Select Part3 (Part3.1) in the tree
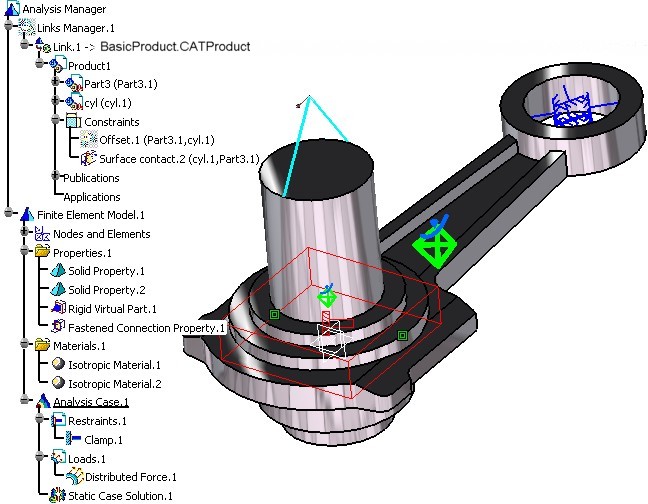The height and width of the screenshot is (504, 648). point(121,84)
